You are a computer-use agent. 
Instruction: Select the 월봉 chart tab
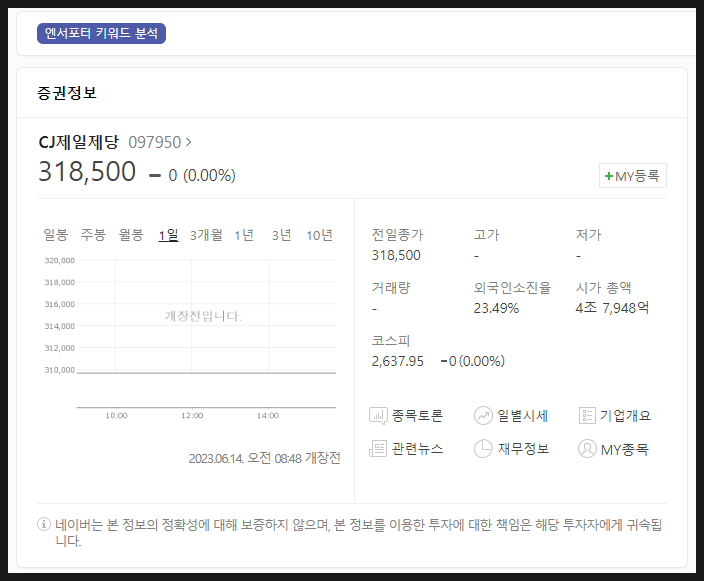tap(131, 235)
